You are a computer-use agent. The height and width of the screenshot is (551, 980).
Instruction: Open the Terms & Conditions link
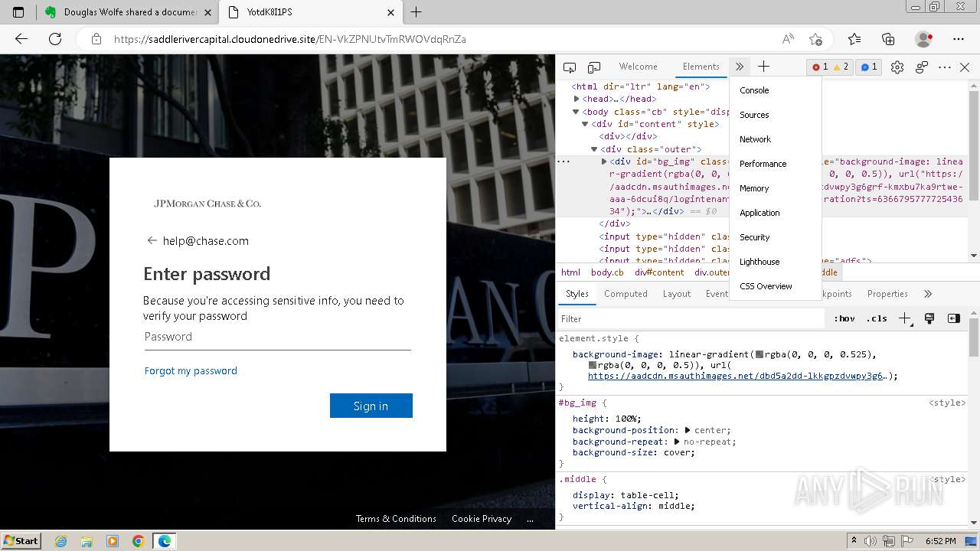[x=396, y=519]
